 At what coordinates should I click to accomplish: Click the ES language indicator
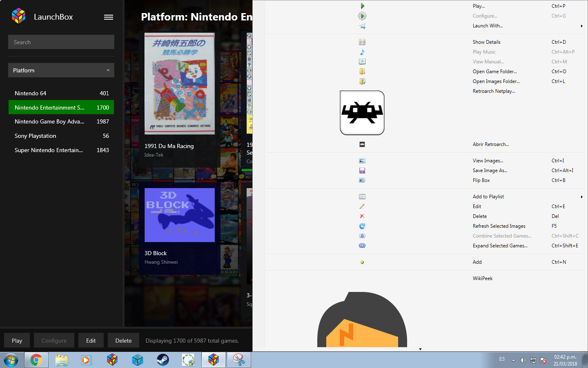(x=502, y=359)
